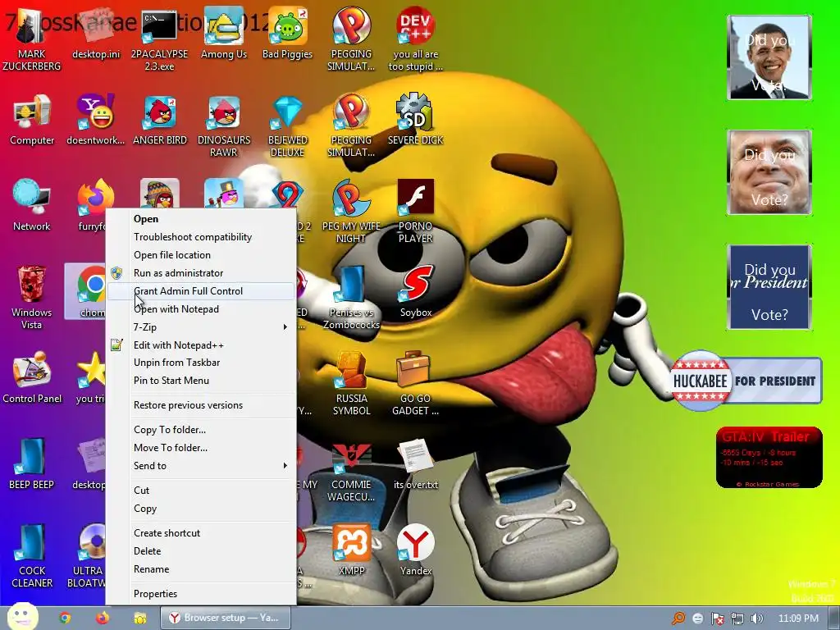Screen dimensions: 840x630
Task: Select the ANGER BIRD shortcut
Action: 160,119
